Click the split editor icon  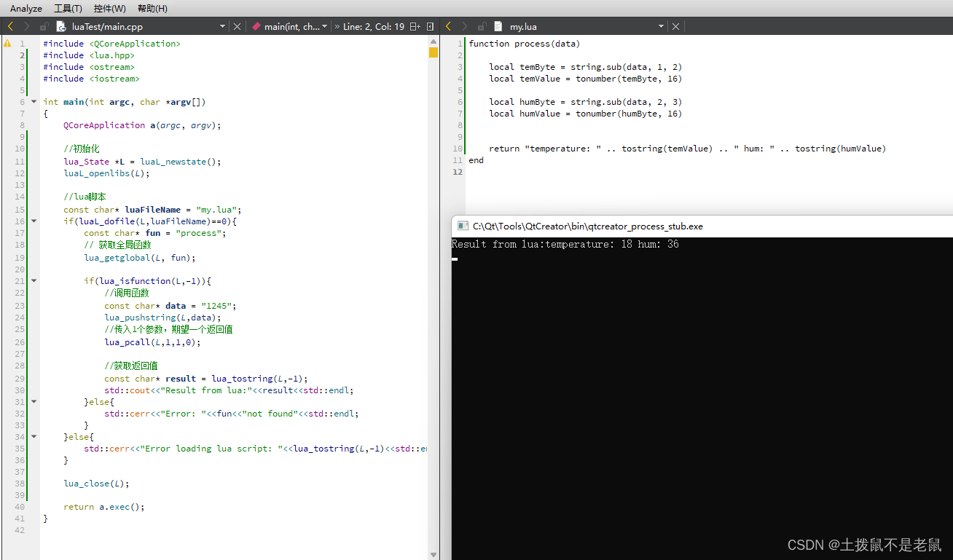pos(415,26)
